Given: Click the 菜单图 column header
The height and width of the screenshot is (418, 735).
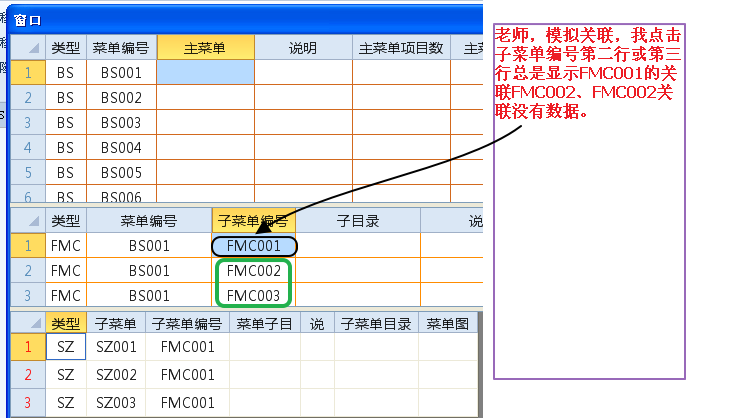Looking at the screenshot, I should (448, 323).
